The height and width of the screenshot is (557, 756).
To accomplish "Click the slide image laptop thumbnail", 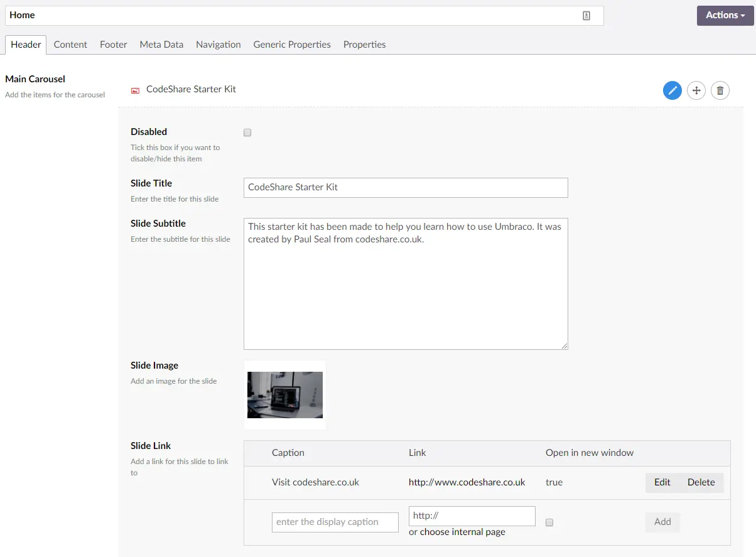I will pos(285,395).
